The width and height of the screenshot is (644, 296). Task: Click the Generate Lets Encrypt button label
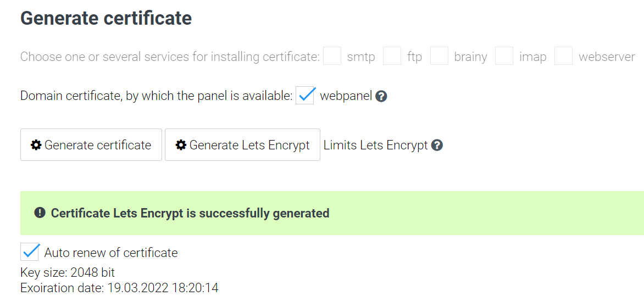click(x=249, y=145)
